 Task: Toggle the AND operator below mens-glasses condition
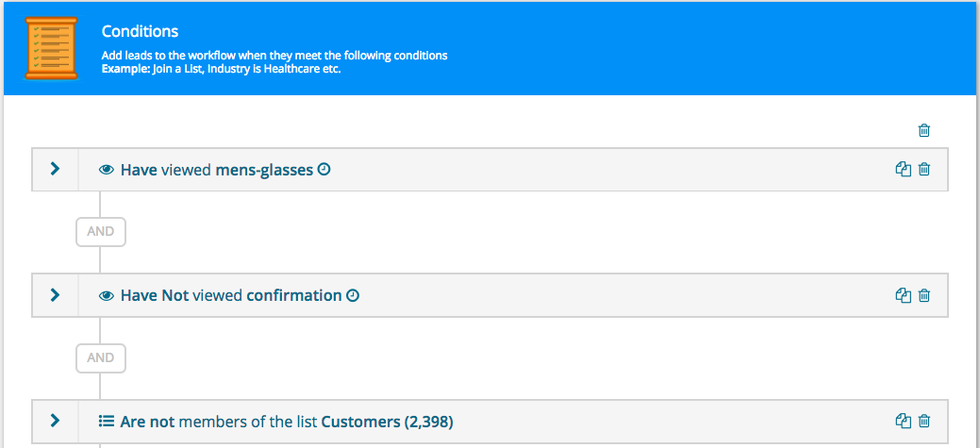click(101, 232)
